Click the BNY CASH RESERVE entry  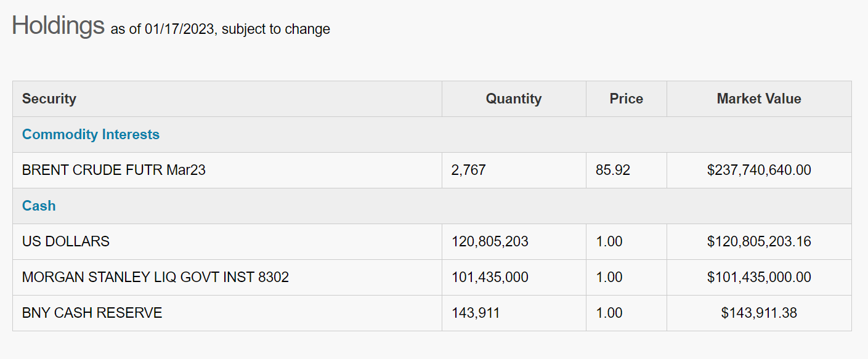tap(92, 313)
